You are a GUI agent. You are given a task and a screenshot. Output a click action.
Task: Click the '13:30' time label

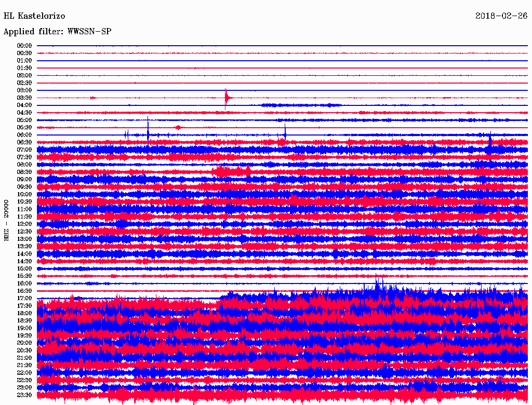(x=24, y=246)
